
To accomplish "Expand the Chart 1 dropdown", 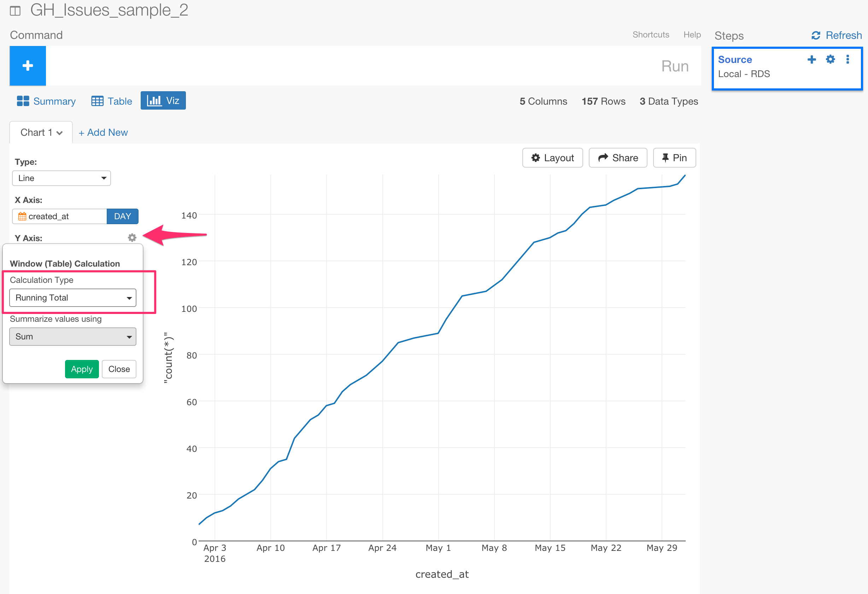I will click(x=41, y=132).
